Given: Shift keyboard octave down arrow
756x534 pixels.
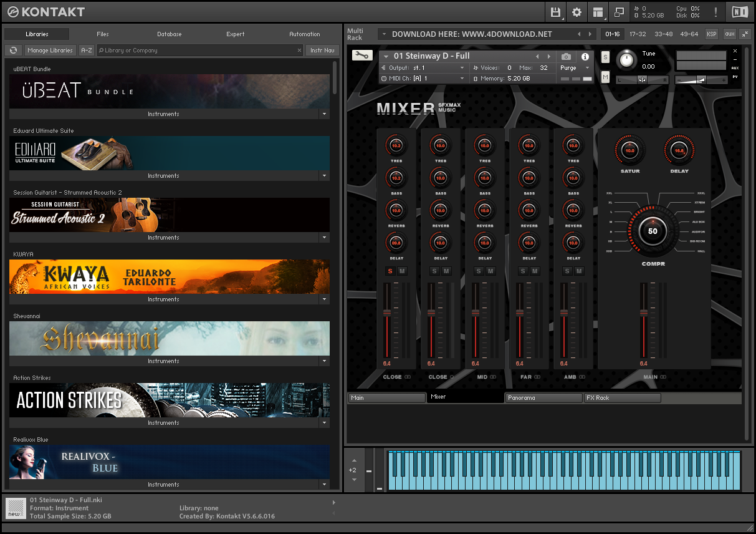Looking at the screenshot, I should [354, 479].
